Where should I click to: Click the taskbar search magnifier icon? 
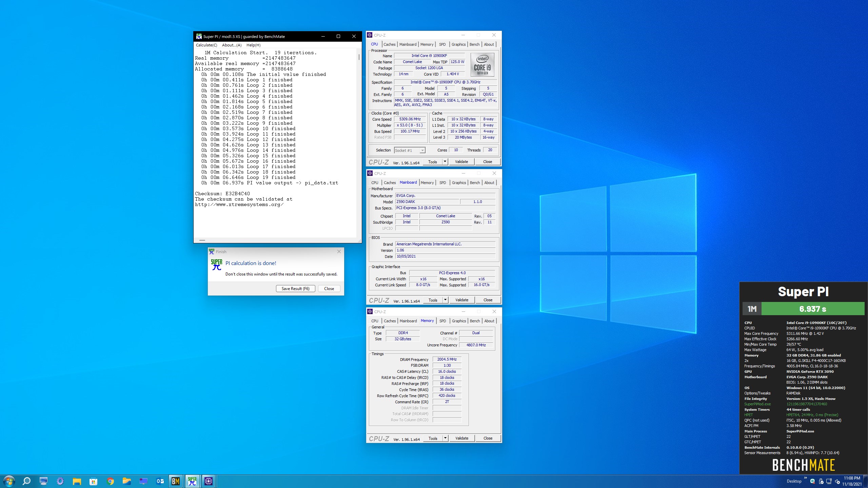point(26,481)
